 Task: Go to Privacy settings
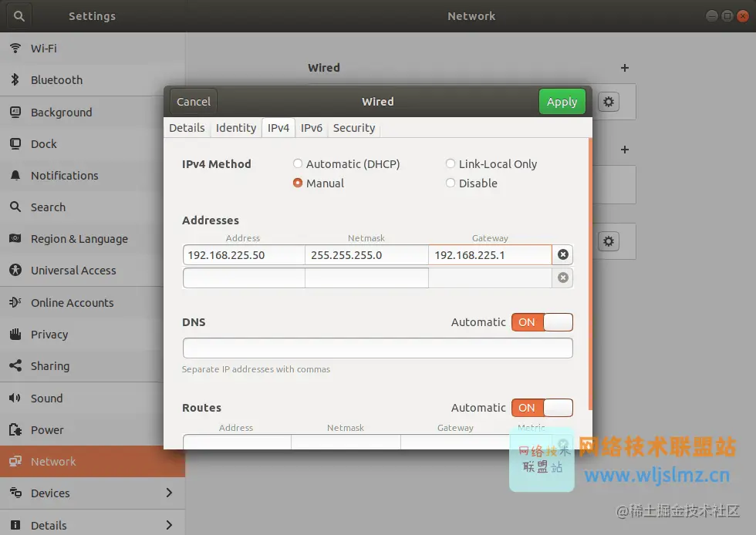click(49, 334)
